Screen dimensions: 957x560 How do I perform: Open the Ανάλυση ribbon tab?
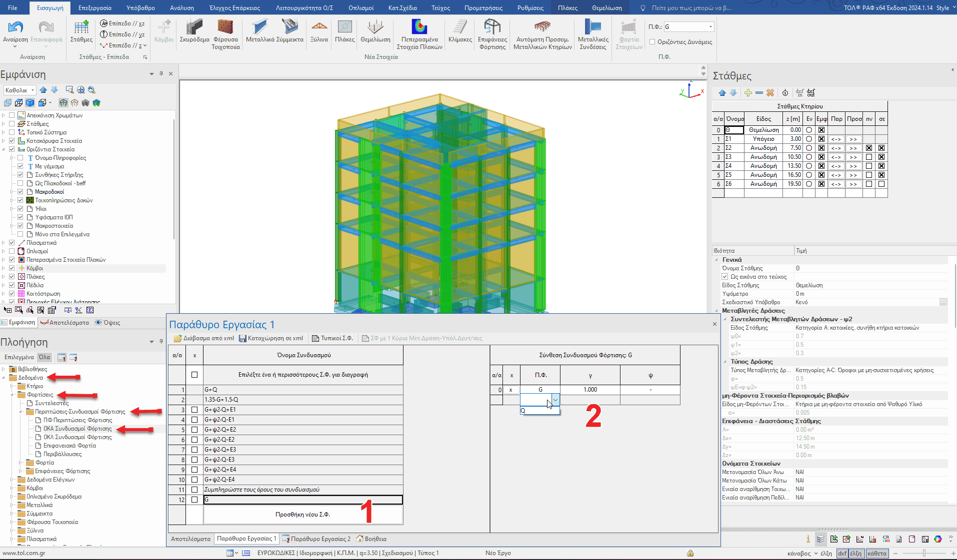(x=182, y=8)
